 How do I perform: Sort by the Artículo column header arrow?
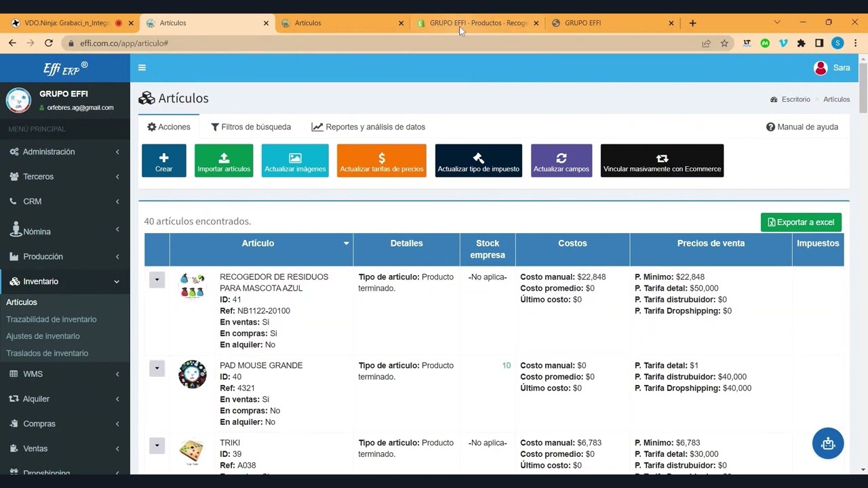[x=346, y=243]
